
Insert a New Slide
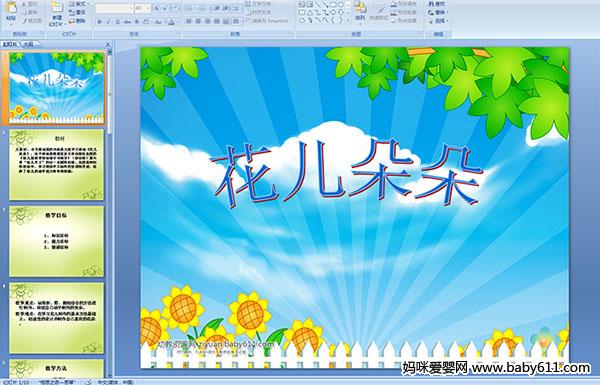(x=57, y=14)
